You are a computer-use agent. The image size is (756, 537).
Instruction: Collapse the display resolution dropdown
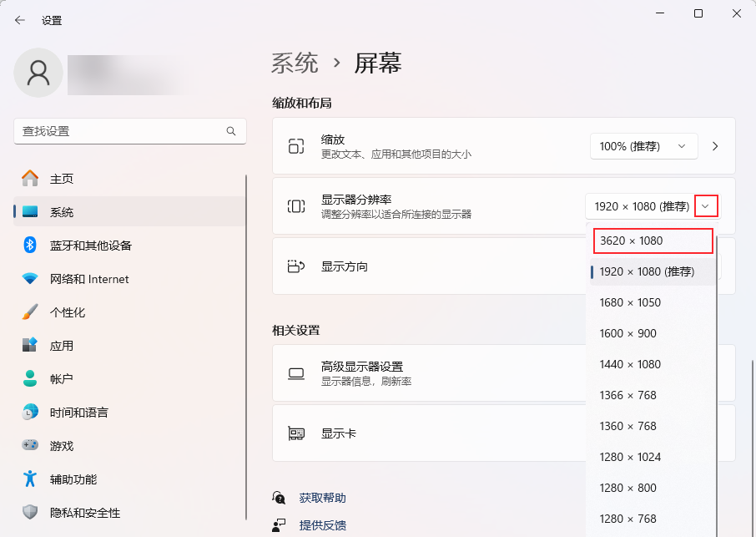pyautogui.click(x=706, y=205)
